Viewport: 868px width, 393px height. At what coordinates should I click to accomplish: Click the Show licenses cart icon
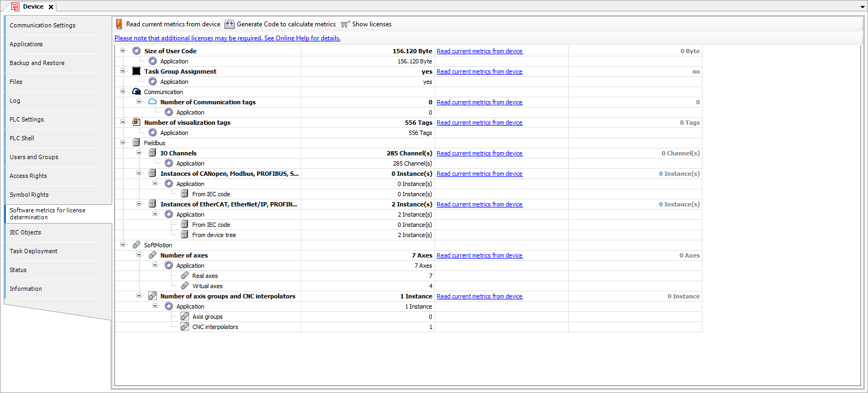345,24
